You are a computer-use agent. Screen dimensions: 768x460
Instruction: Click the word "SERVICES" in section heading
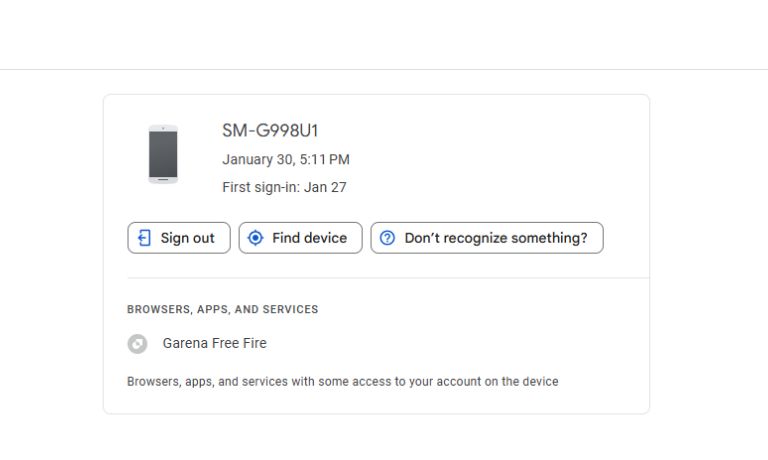(x=290, y=310)
